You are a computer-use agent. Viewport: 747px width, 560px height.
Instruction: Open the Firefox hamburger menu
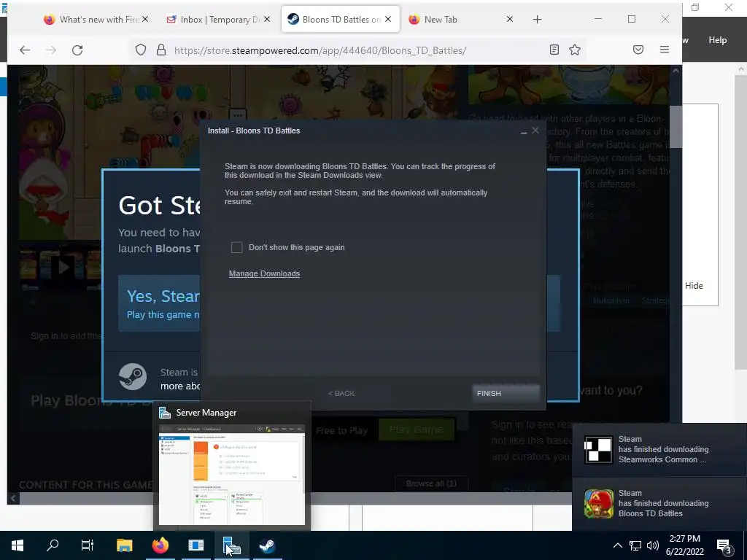(665, 50)
